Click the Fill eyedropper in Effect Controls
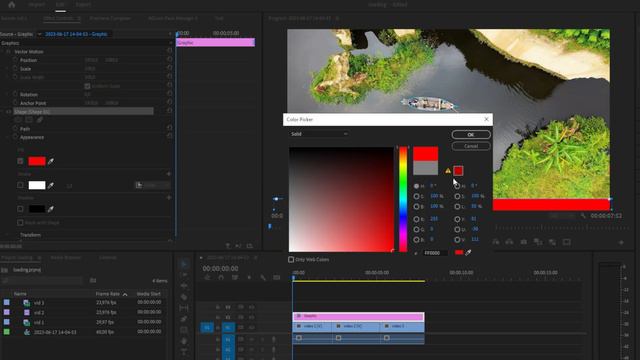Image resolution: width=640 pixels, height=360 pixels. pyautogui.click(x=51, y=162)
